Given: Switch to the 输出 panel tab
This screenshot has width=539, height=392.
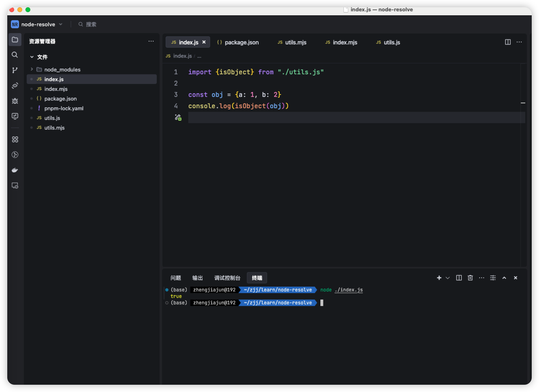Looking at the screenshot, I should 197,278.
